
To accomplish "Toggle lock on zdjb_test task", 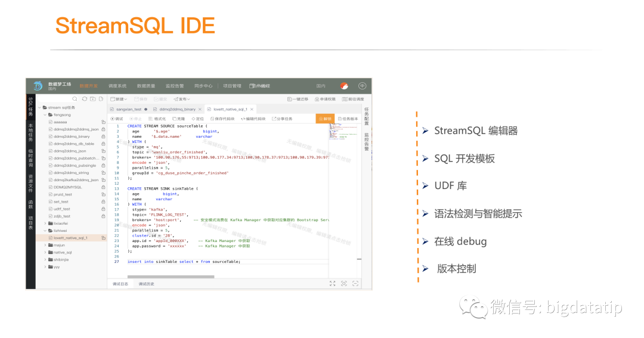I will 104,216.
